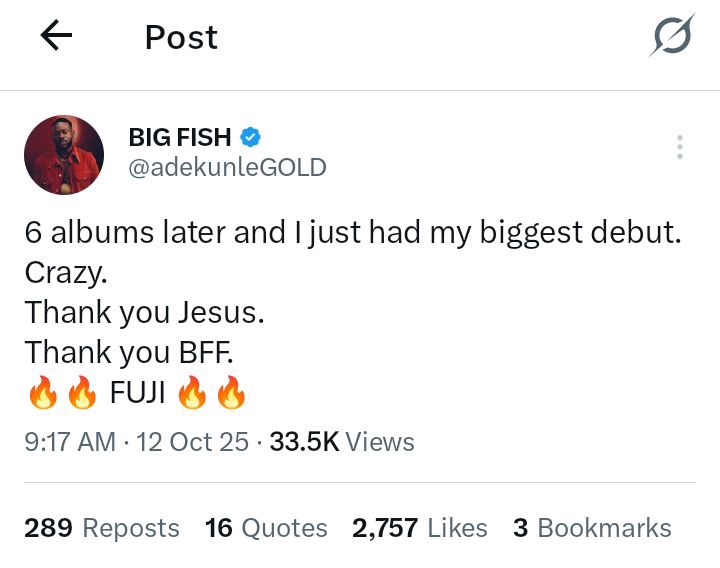Image resolution: width=720 pixels, height=568 pixels.
Task: Tap the "Thank you Jesus." line
Action: pyautogui.click(x=145, y=313)
